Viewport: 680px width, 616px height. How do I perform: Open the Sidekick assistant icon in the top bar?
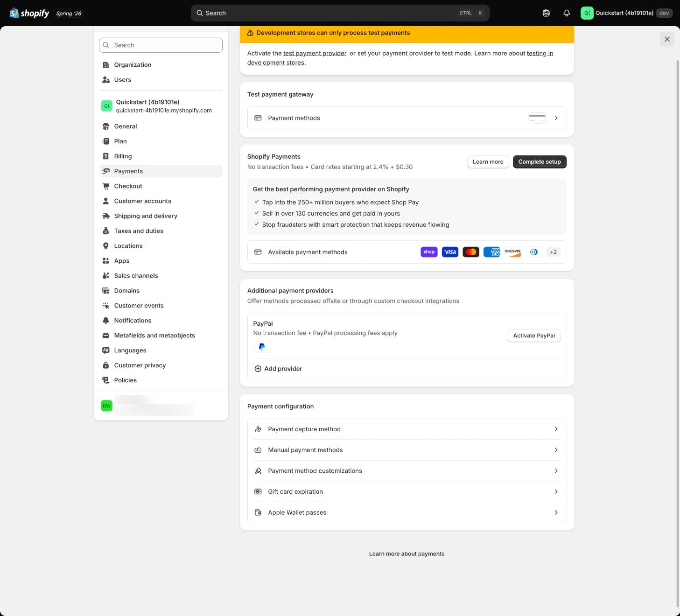546,13
